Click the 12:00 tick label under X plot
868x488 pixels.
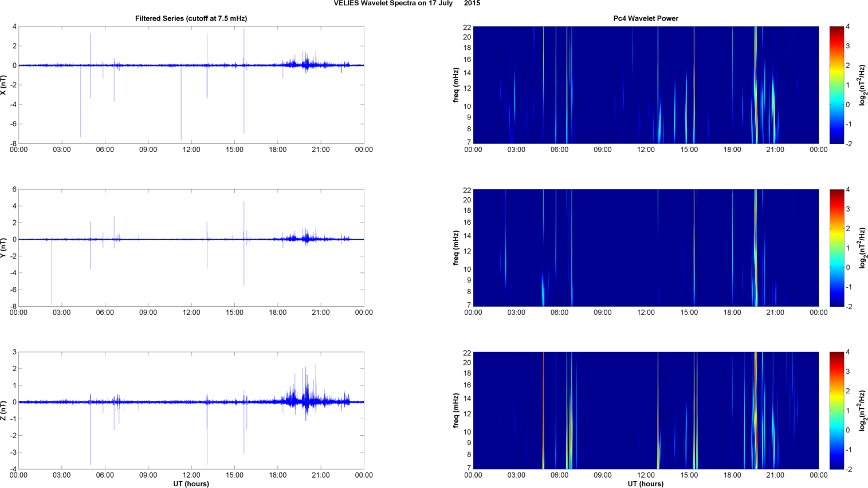pos(191,150)
